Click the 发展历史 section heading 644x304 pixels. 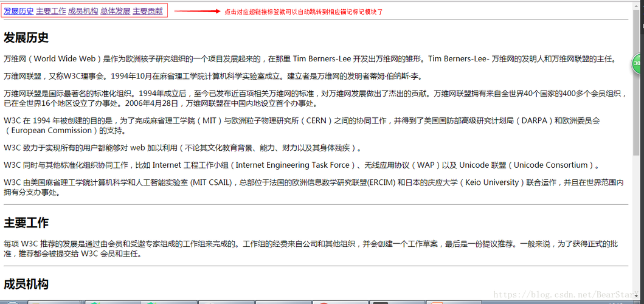click(26, 38)
